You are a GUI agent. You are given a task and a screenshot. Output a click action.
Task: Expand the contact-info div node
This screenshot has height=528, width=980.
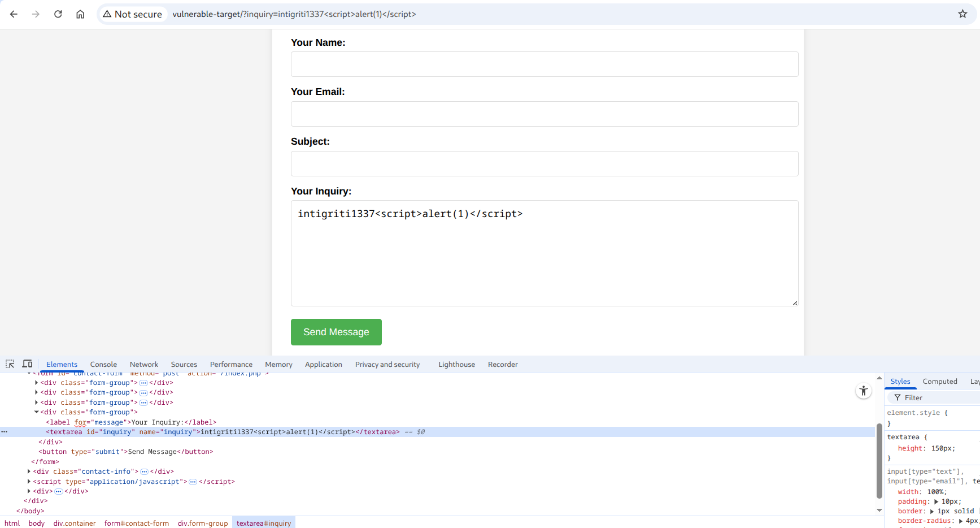pyautogui.click(x=29, y=471)
